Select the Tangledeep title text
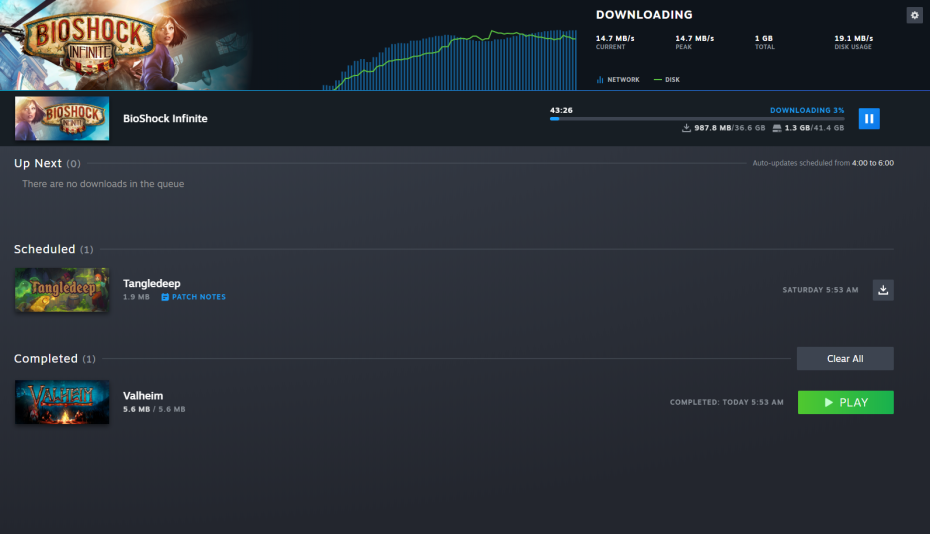930x534 pixels. click(x=152, y=284)
